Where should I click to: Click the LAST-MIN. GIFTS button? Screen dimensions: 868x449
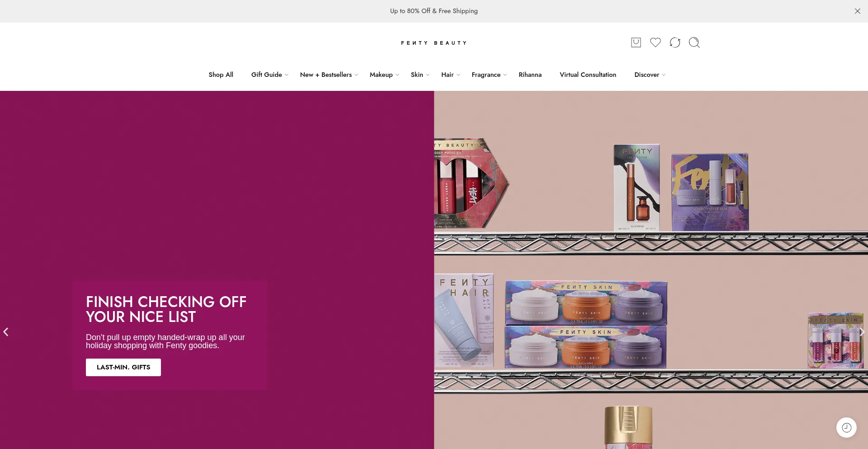click(x=123, y=367)
